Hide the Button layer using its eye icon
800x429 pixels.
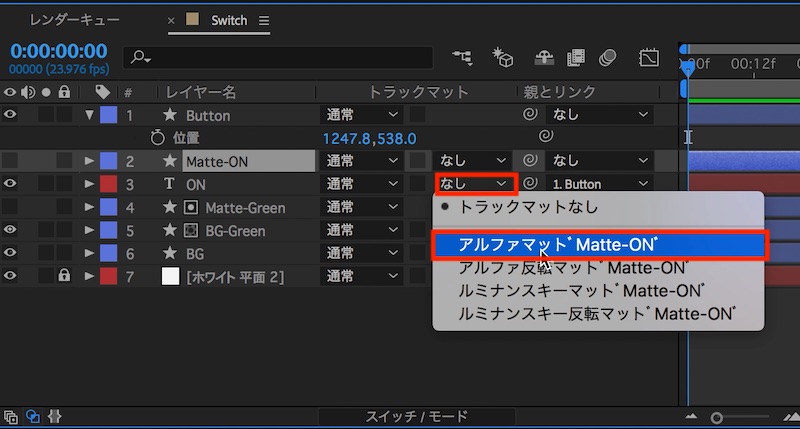click(x=11, y=115)
